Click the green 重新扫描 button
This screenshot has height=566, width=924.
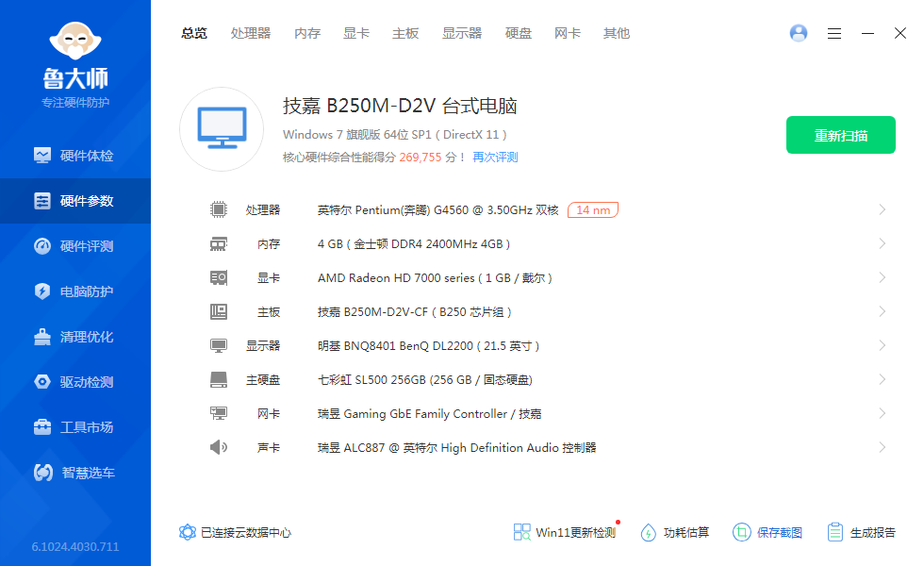840,135
